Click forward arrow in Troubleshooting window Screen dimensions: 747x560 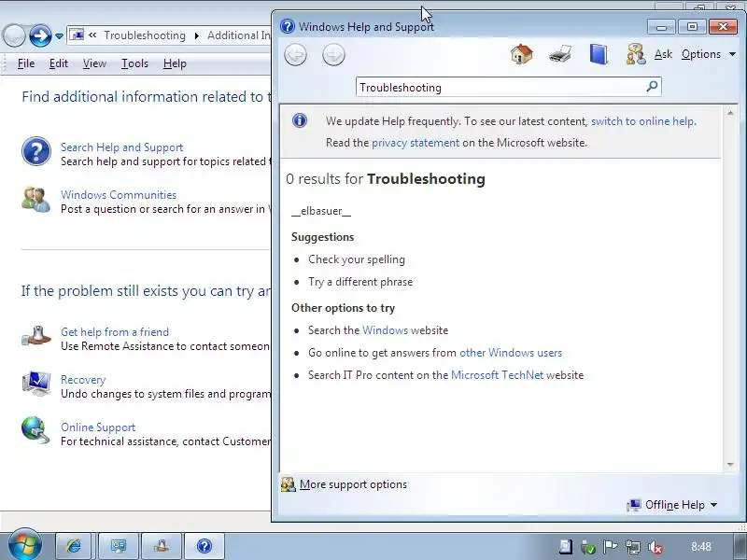40,35
